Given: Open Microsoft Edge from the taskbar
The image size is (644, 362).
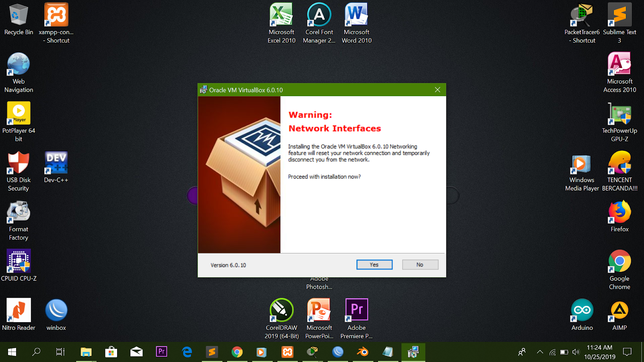Looking at the screenshot, I should 187,352.
